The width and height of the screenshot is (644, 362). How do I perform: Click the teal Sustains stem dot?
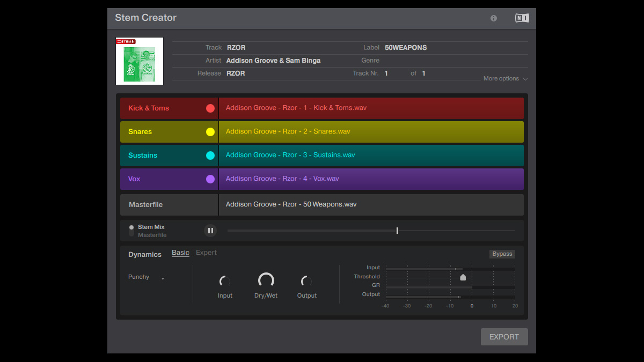tap(210, 155)
